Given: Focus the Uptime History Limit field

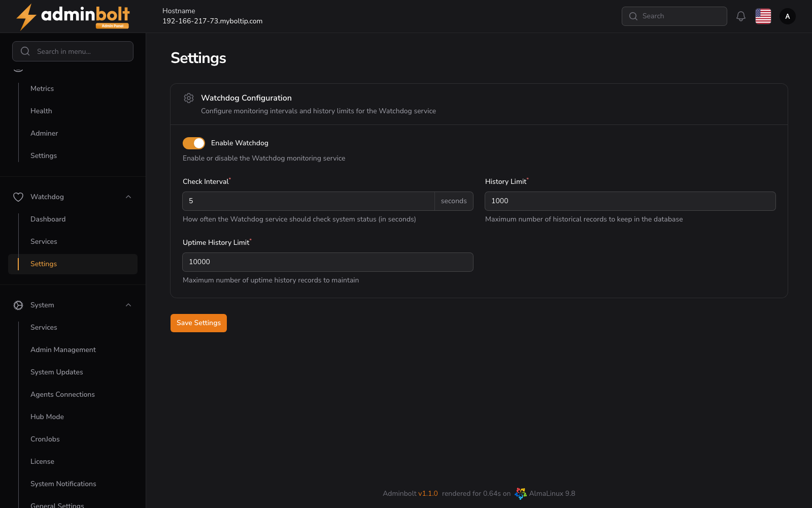Looking at the screenshot, I should (x=328, y=262).
